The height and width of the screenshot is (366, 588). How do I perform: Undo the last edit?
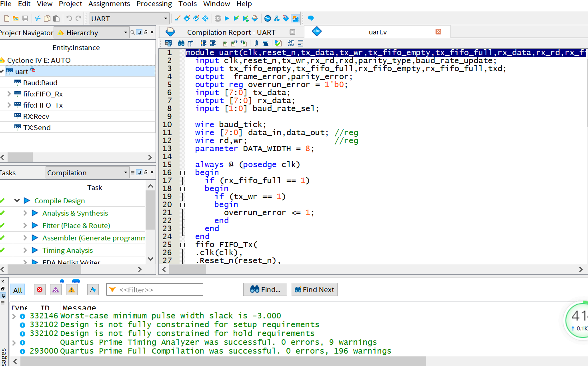click(69, 18)
